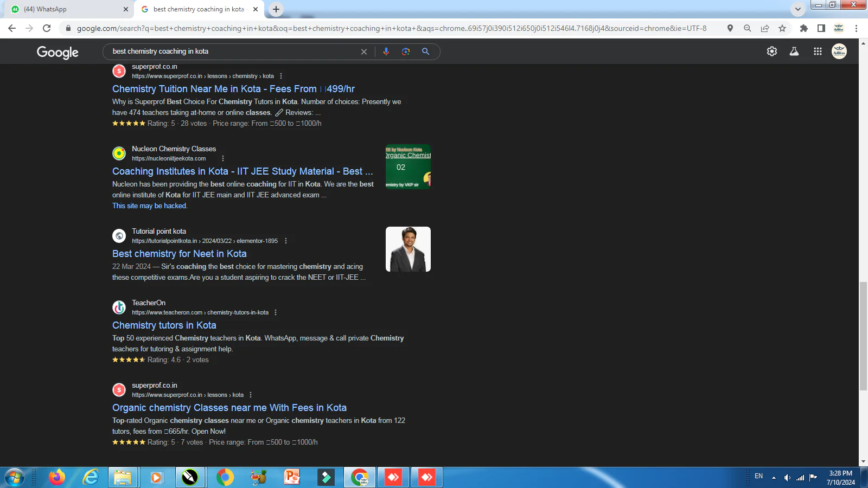Open the Chrome three-dot menu
868x488 pixels.
tap(857, 28)
